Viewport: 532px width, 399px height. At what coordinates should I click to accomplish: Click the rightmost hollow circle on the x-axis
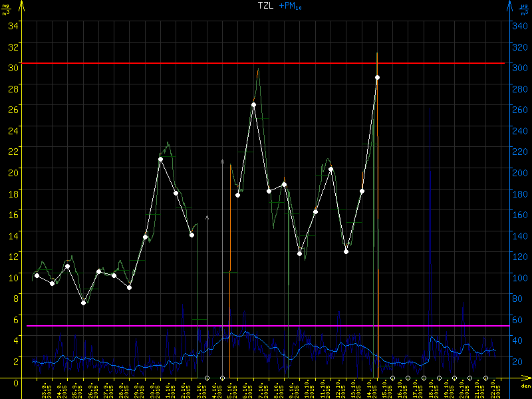point(485,378)
